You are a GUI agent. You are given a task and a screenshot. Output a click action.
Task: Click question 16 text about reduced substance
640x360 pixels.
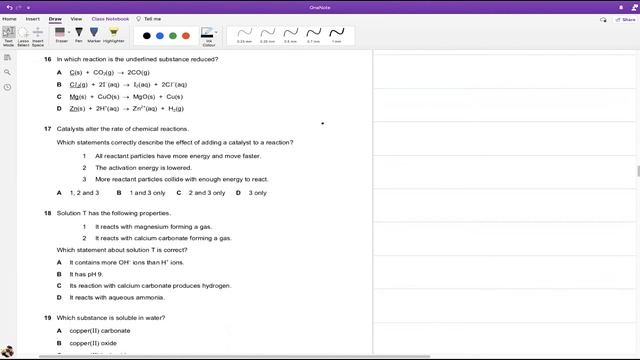pos(137,59)
